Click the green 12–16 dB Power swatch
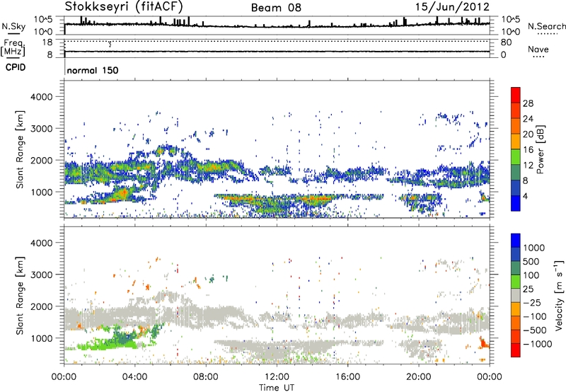The image size is (566, 392). [516, 157]
